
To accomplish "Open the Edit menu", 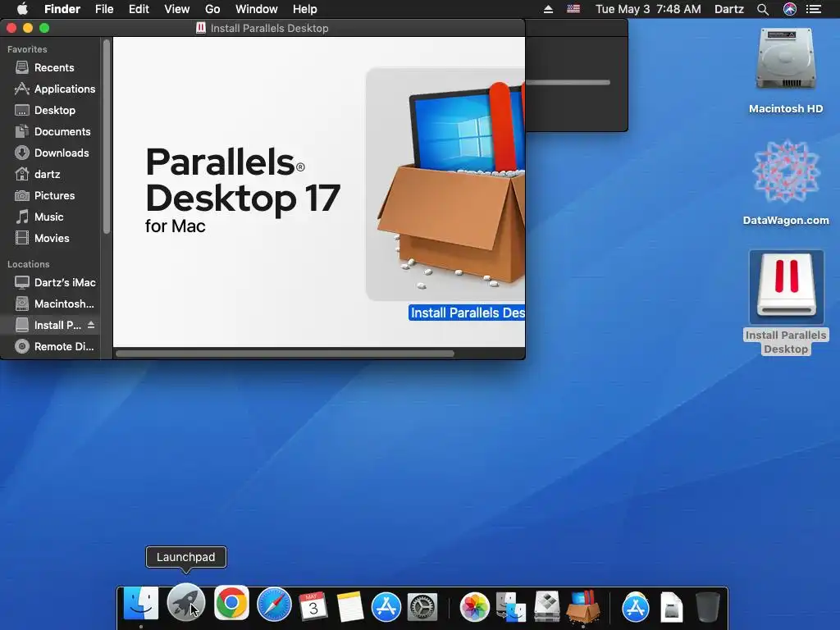I will coord(139,9).
